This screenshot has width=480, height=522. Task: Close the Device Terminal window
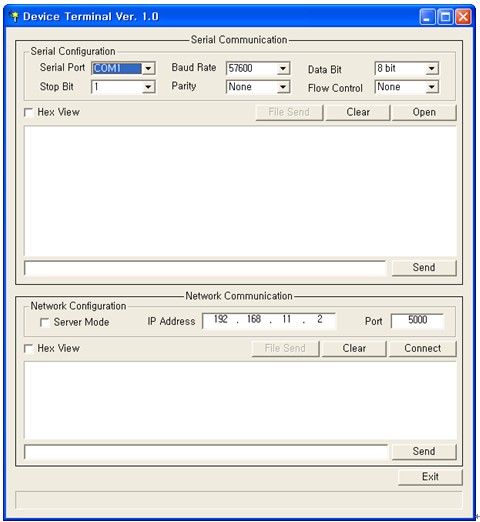tap(463, 17)
